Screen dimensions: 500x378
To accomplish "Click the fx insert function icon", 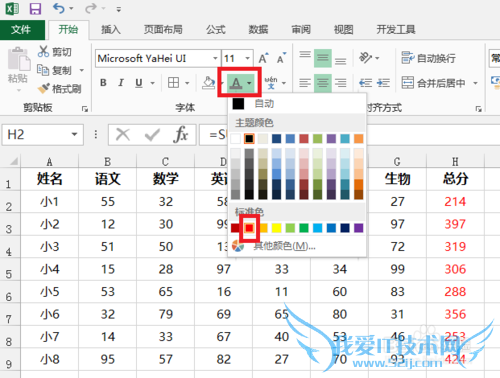I will click(x=180, y=135).
